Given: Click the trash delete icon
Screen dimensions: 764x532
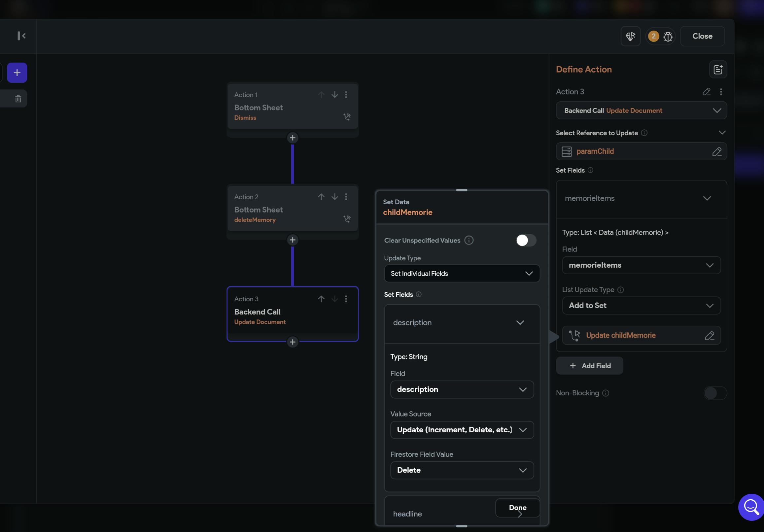Looking at the screenshot, I should pos(18,98).
